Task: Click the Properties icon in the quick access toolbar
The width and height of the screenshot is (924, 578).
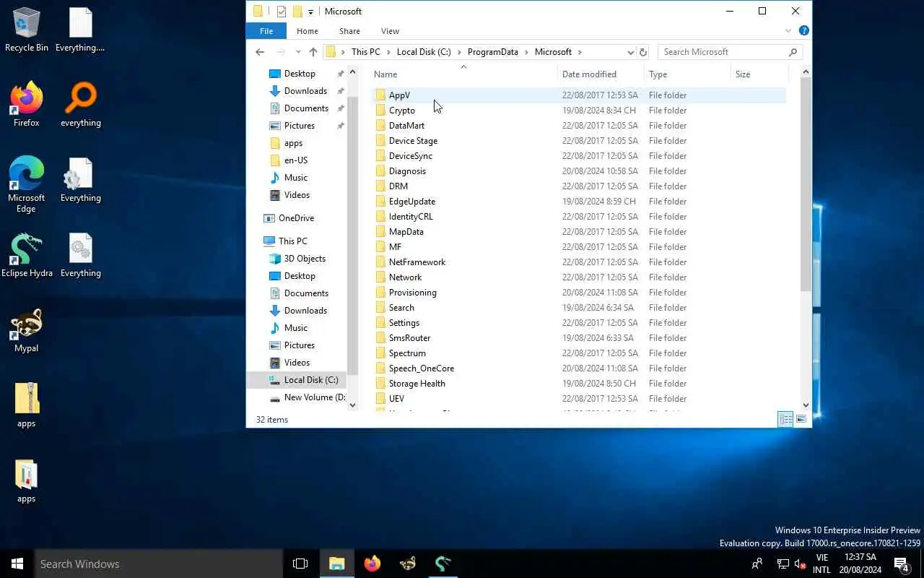Action: click(282, 12)
